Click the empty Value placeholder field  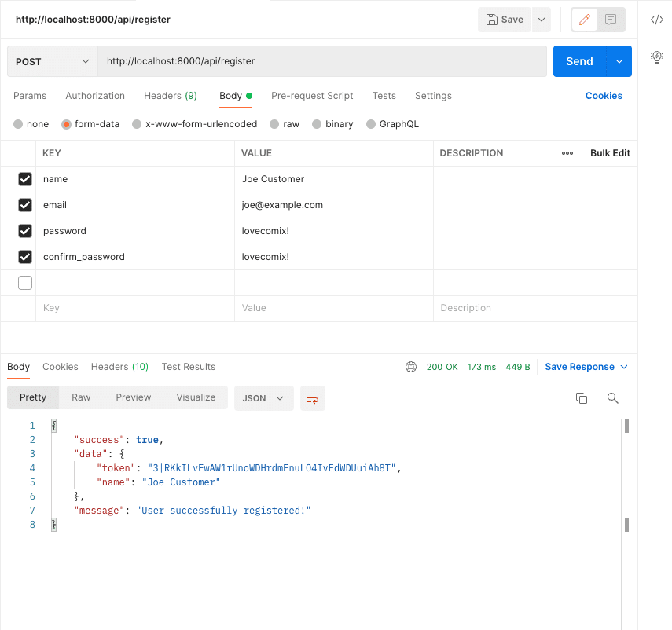[334, 309]
